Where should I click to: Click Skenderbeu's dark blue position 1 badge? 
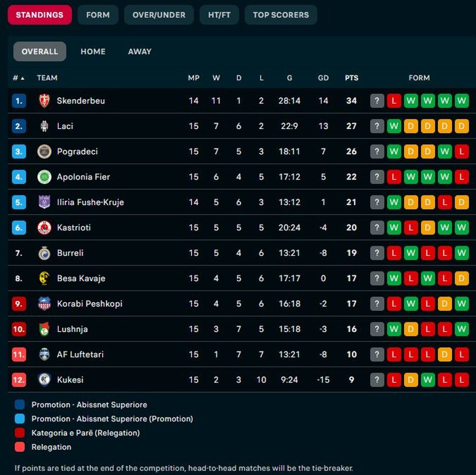click(19, 100)
